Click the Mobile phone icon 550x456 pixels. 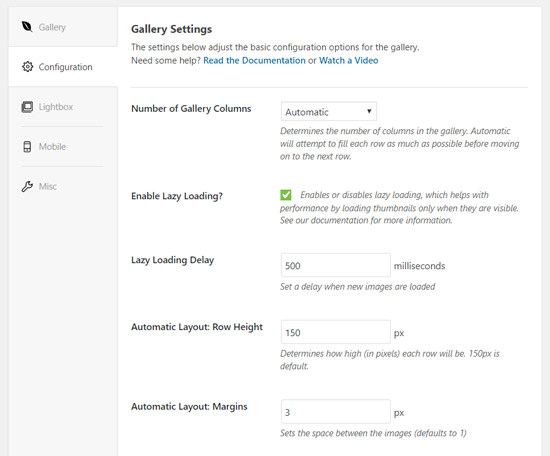click(27, 147)
